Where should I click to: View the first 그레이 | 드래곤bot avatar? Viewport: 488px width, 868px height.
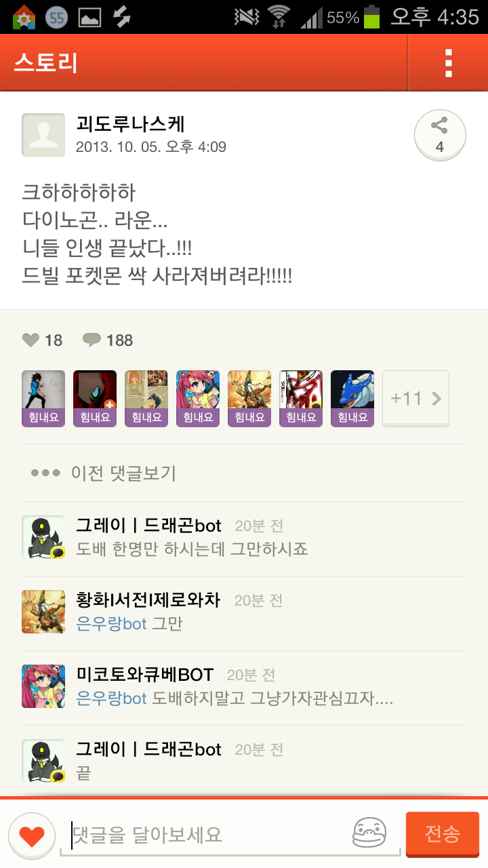click(x=43, y=537)
